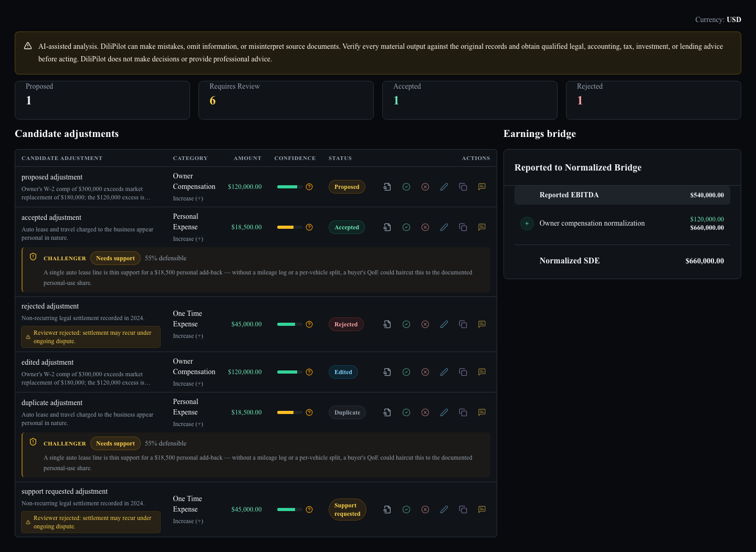Click the CONFIDENCE column header
Image resolution: width=756 pixels, height=552 pixels.
point(295,158)
